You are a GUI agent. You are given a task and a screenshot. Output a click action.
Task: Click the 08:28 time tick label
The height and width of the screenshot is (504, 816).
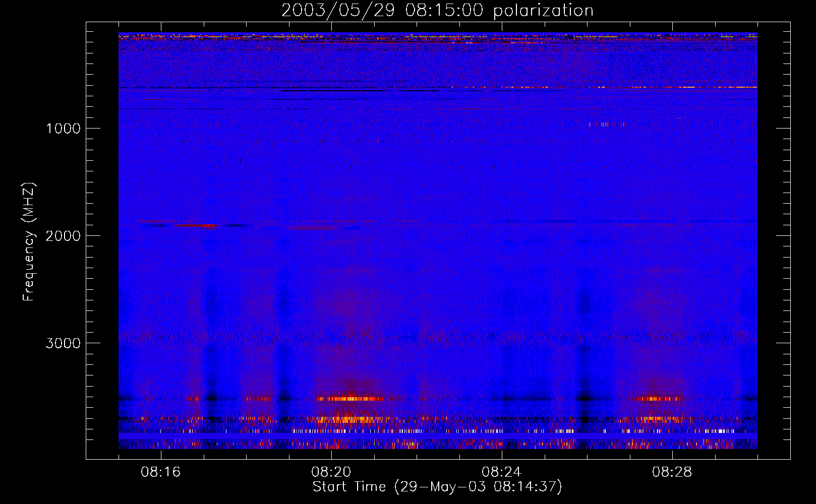click(672, 472)
